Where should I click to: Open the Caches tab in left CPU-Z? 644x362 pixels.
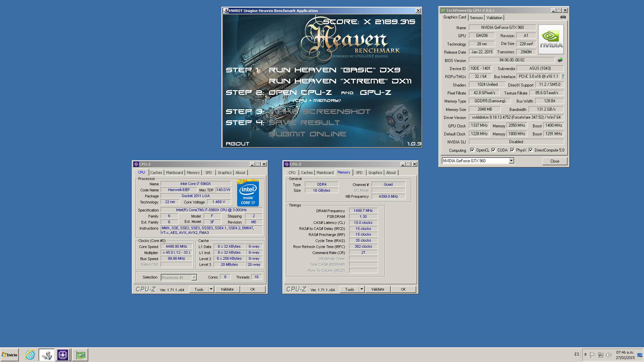point(156,173)
